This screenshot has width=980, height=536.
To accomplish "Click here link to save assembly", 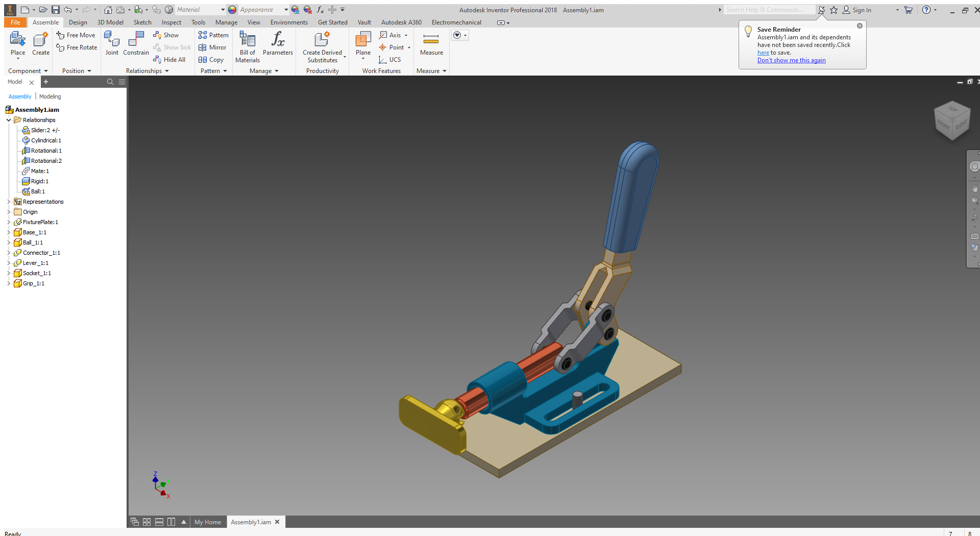I will (763, 52).
